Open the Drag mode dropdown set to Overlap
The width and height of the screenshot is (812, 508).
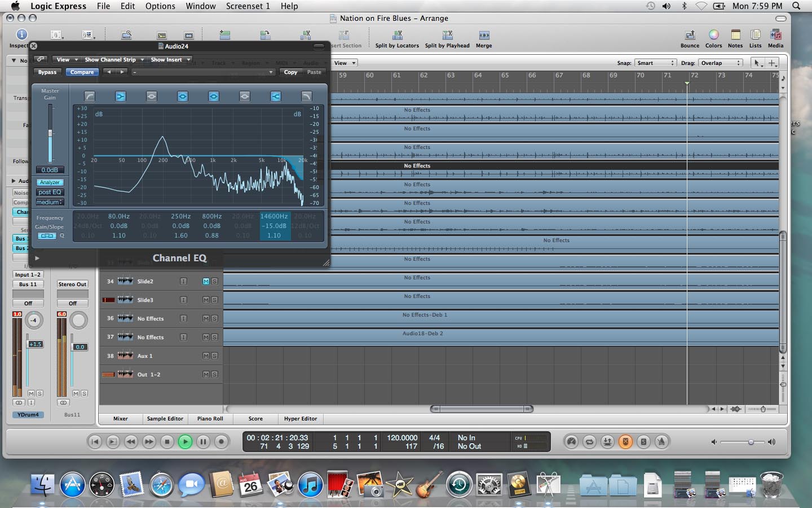pyautogui.click(x=721, y=63)
